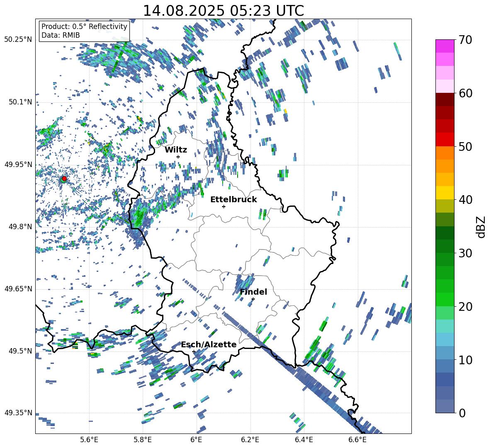Viewport: 491px width, 448px height.
Task: Click the 6.4°E longitude label
Action: click(x=304, y=440)
